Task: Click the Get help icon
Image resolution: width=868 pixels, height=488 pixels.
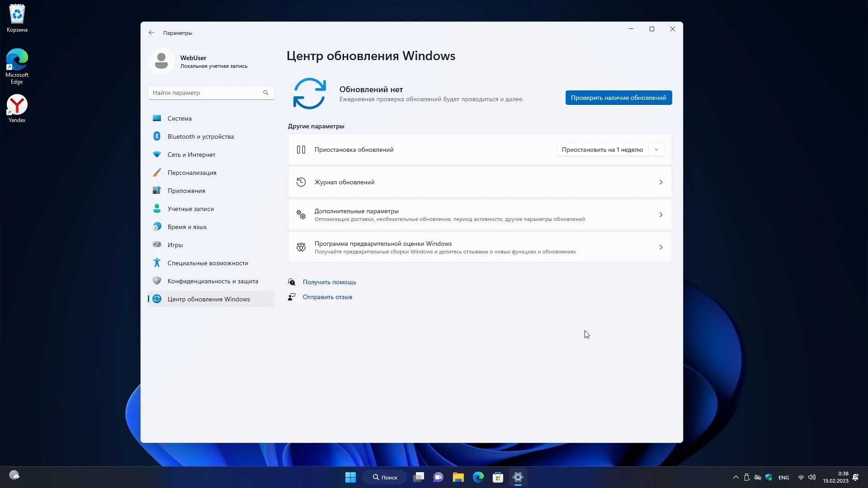Action: tap(292, 282)
